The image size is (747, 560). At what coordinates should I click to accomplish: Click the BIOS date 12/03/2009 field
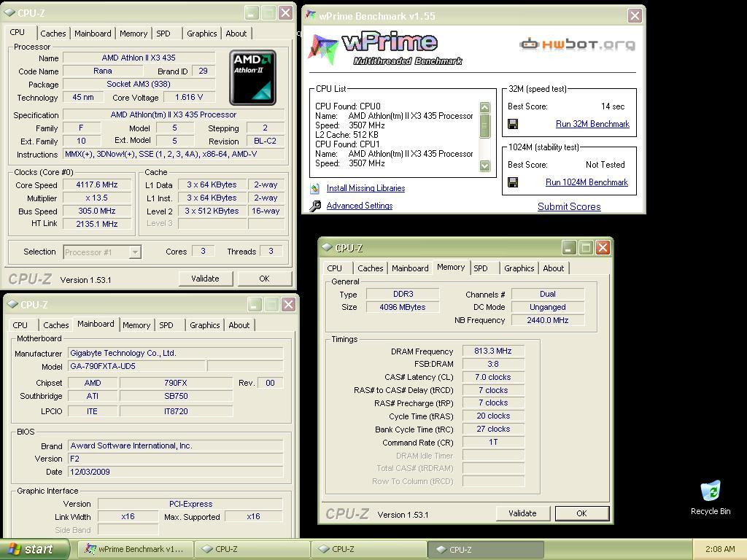point(175,472)
